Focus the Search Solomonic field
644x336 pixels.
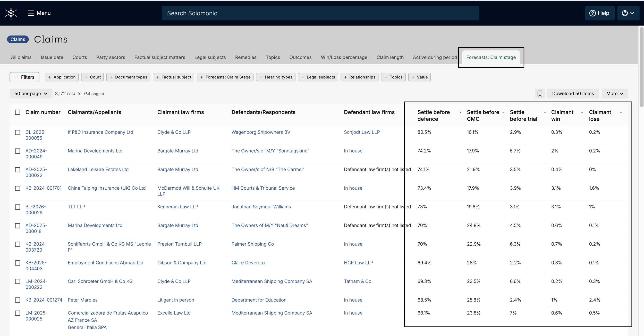coord(320,13)
